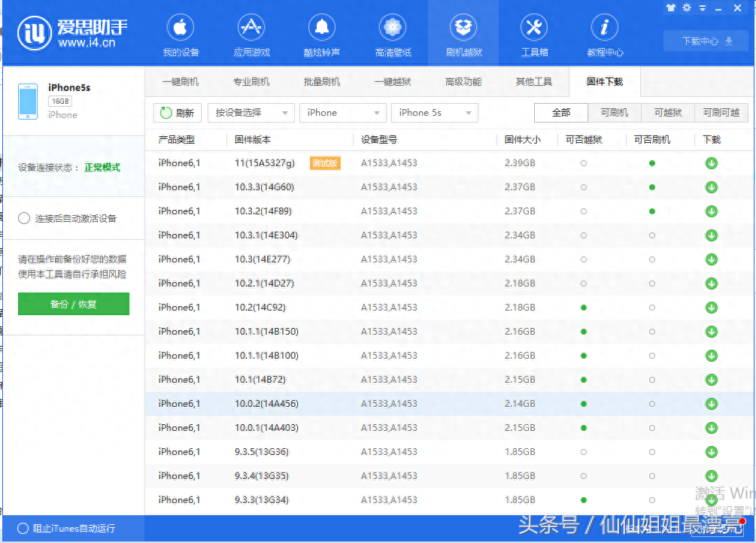Download firmware 11(15A5327g) via green arrow

[710, 162]
